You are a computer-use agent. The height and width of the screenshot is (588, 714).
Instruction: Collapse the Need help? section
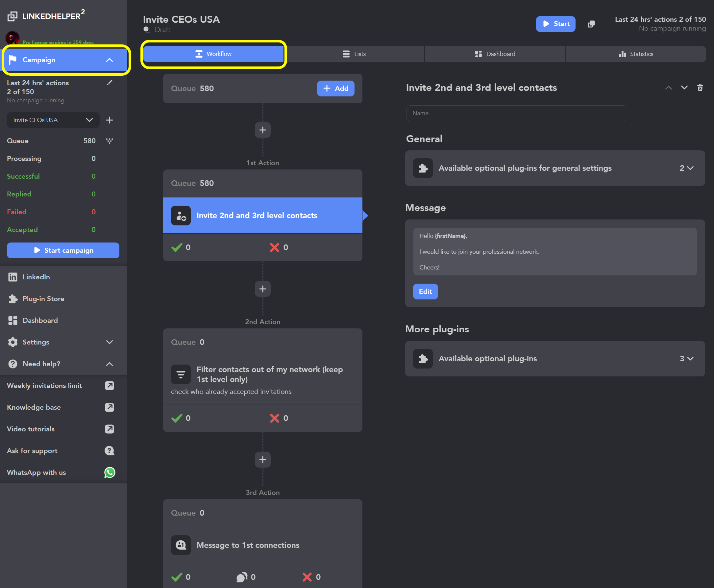109,364
